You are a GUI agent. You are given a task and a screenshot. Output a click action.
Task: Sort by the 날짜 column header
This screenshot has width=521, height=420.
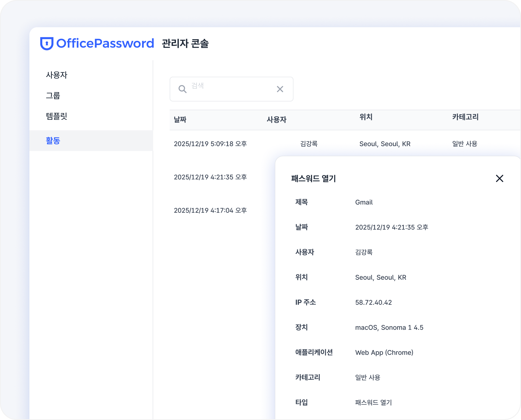point(180,120)
